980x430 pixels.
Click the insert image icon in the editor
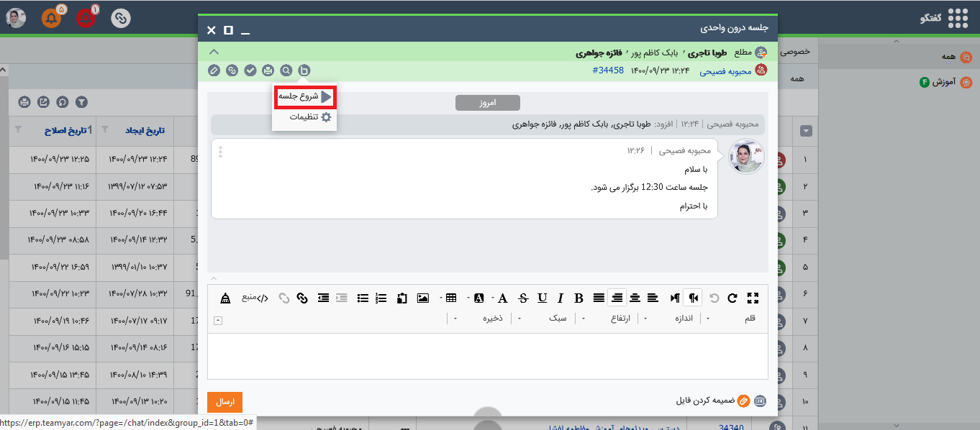[422, 298]
